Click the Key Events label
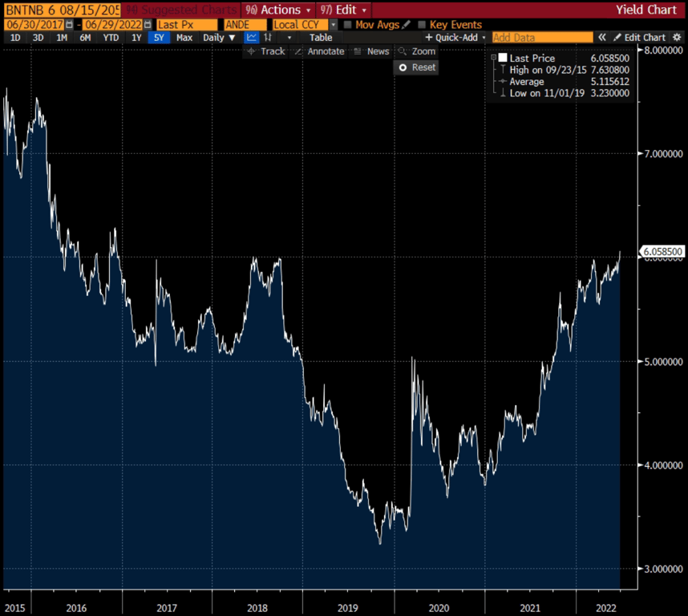The width and height of the screenshot is (688, 616). [456, 25]
